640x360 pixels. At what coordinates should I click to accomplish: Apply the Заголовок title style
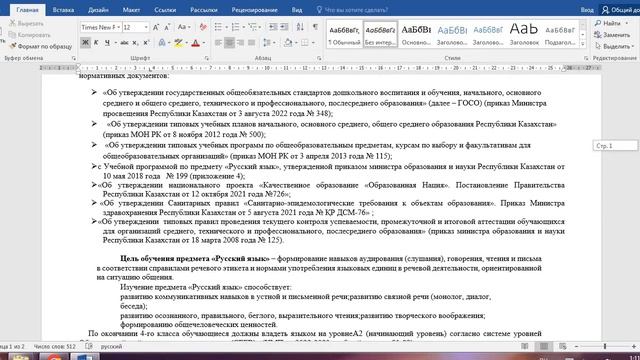pyautogui.click(x=524, y=34)
